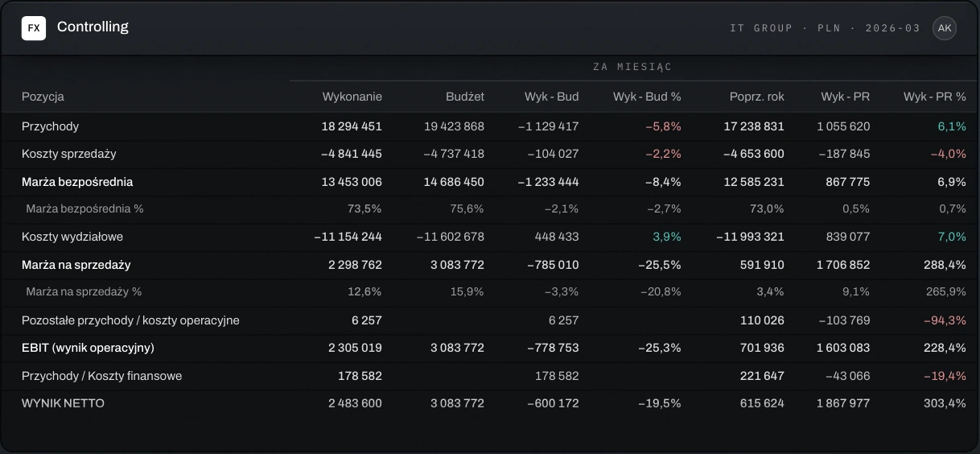980x454 pixels.
Task: Click the −785 010 variance cell
Action: click(554, 265)
